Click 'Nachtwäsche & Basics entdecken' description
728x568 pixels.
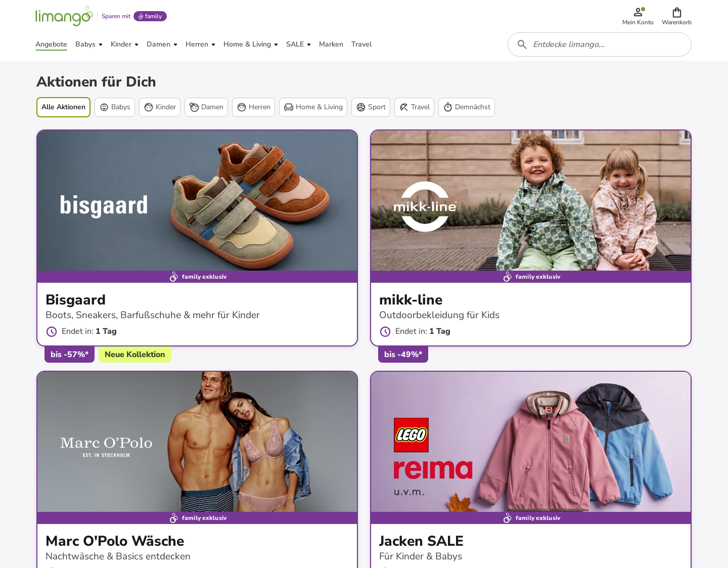[118, 556]
